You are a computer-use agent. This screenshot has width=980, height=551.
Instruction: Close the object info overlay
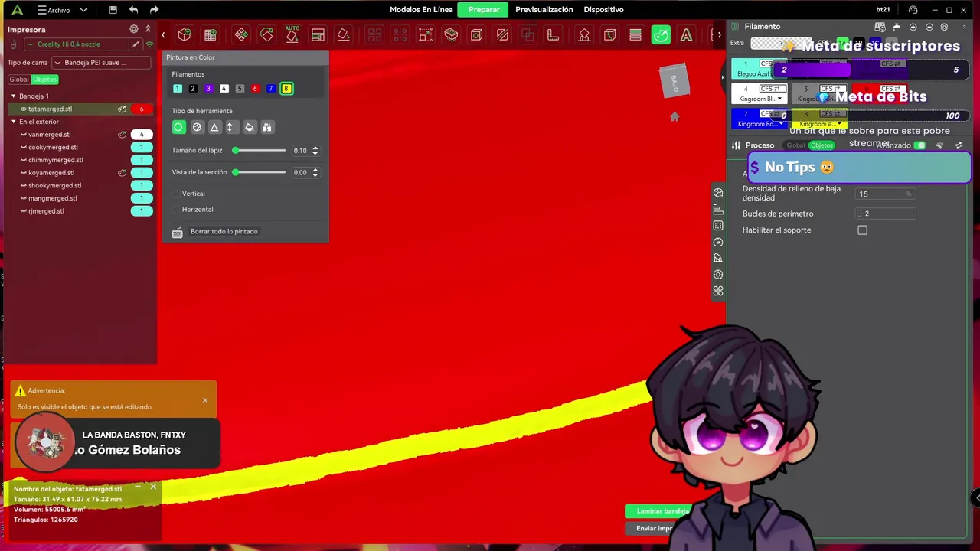point(153,487)
